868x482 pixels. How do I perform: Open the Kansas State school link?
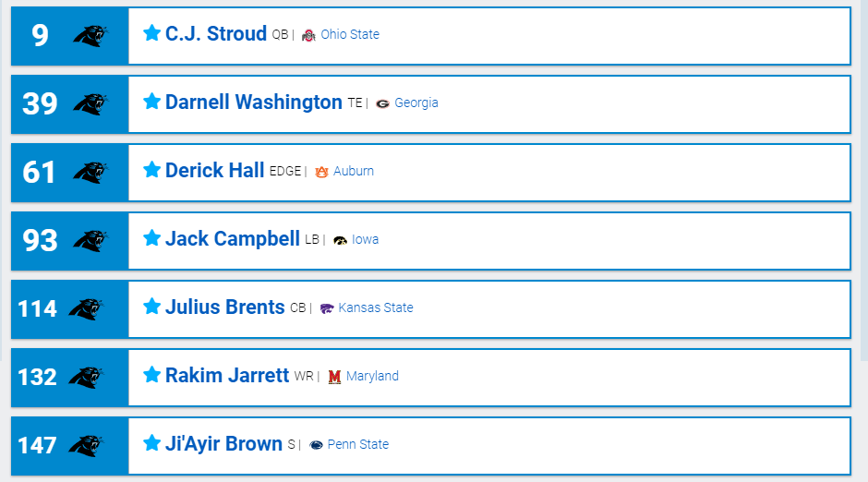pyautogui.click(x=376, y=307)
